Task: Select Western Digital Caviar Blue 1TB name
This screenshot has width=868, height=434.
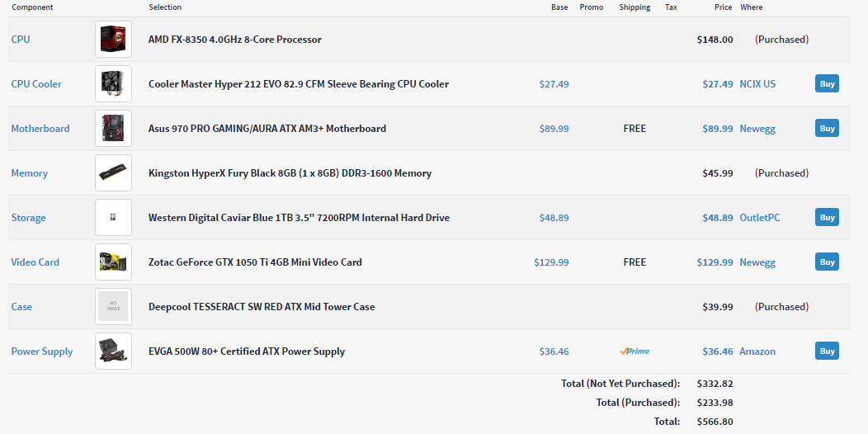Action: point(299,218)
